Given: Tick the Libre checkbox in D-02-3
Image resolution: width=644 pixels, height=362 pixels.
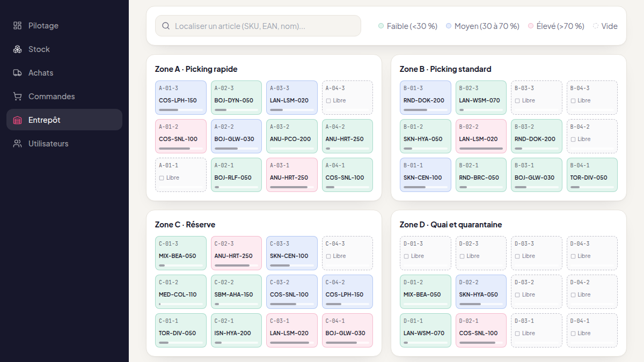Looking at the screenshot, I should click(x=462, y=256).
